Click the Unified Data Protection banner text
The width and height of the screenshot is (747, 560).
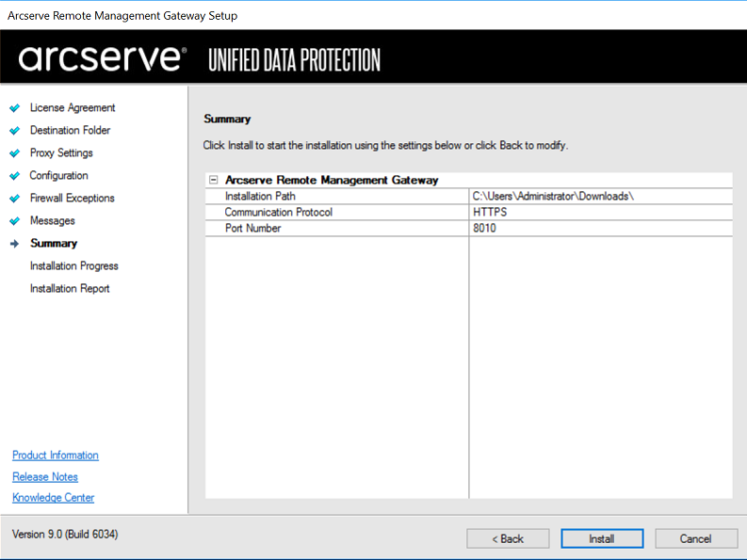[295, 60]
